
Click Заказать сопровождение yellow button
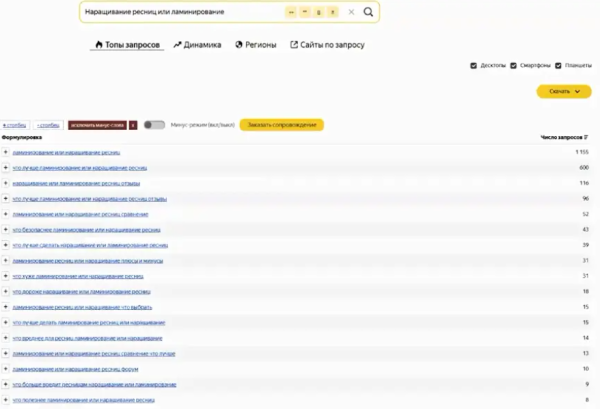(282, 125)
